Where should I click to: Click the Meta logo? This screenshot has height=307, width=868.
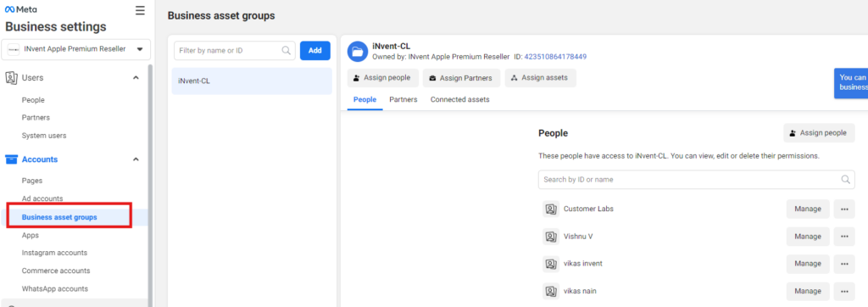21,9
